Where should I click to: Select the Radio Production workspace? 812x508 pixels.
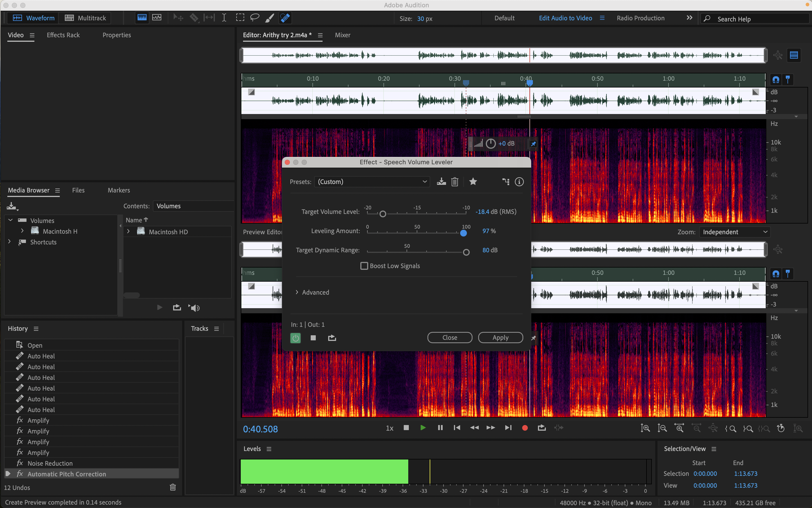coord(640,18)
